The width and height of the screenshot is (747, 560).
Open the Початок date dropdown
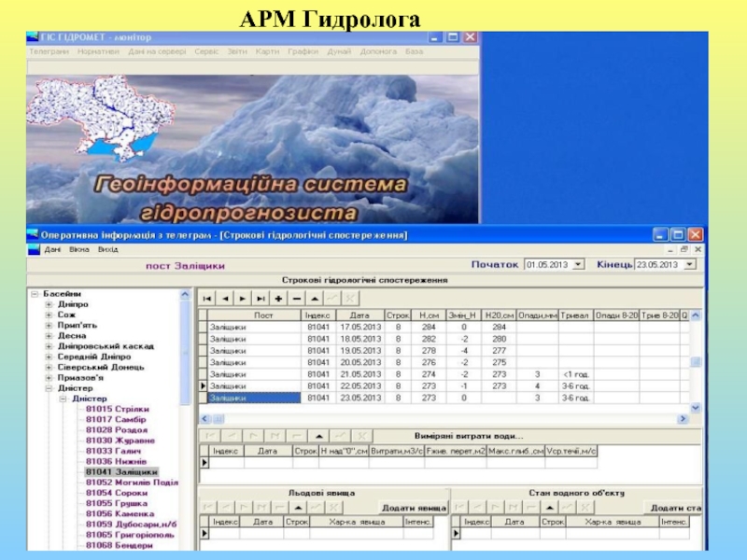[578, 265]
